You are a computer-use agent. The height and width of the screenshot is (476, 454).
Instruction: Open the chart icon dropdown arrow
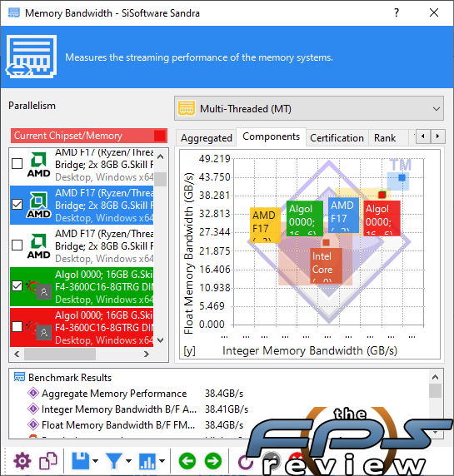162,461
